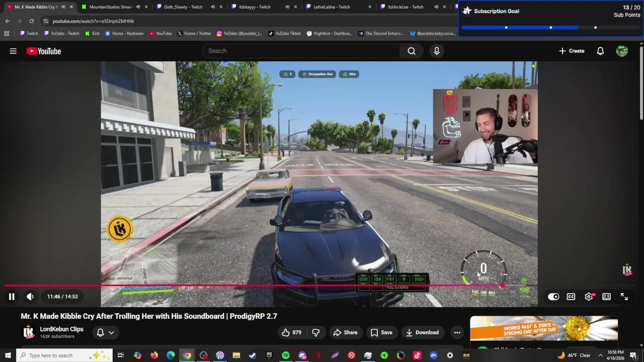Image resolution: width=644 pixels, height=362 pixels.
Task: Open YoDabz Instagram bookmark
Action: tap(239, 34)
